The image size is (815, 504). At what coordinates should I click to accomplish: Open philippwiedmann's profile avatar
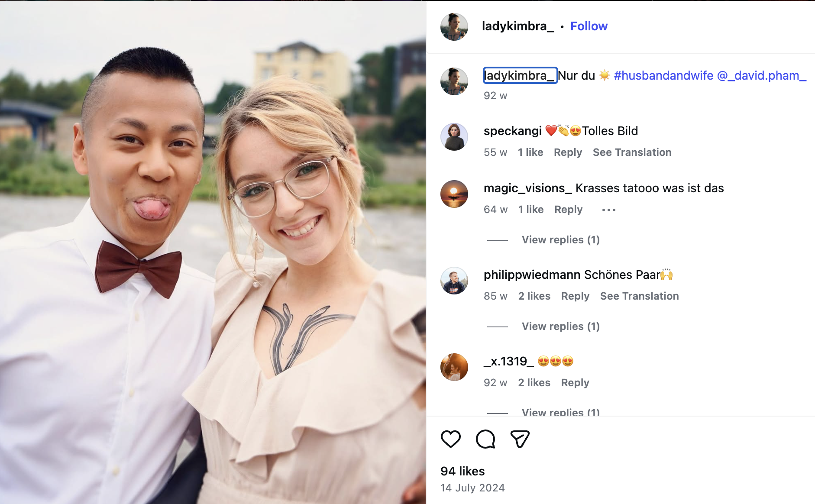(x=454, y=281)
